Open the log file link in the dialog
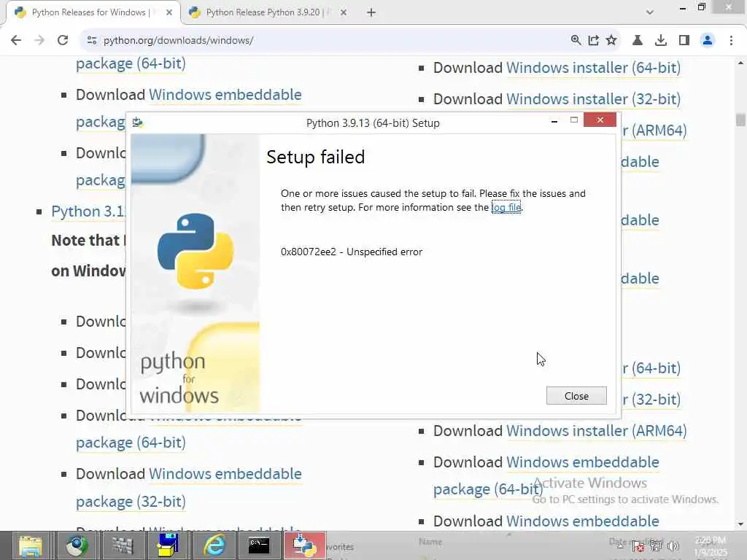 [x=506, y=207]
